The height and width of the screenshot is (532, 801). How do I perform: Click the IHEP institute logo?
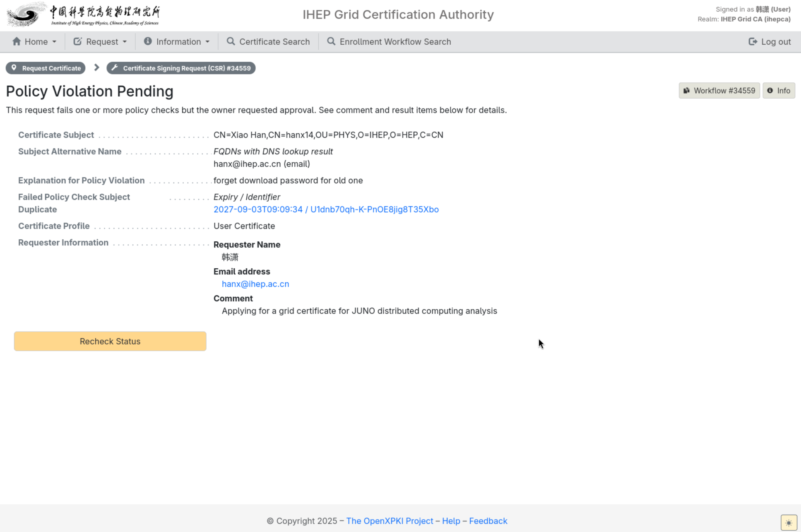(x=84, y=15)
